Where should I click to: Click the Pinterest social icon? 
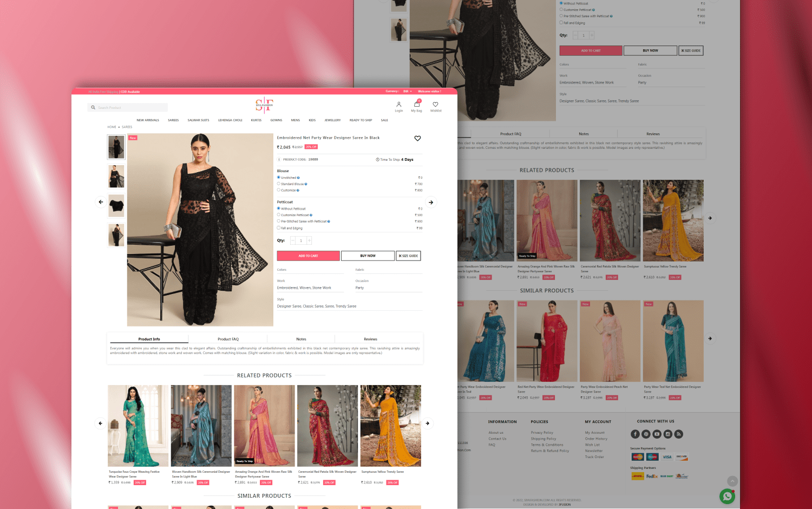click(646, 434)
